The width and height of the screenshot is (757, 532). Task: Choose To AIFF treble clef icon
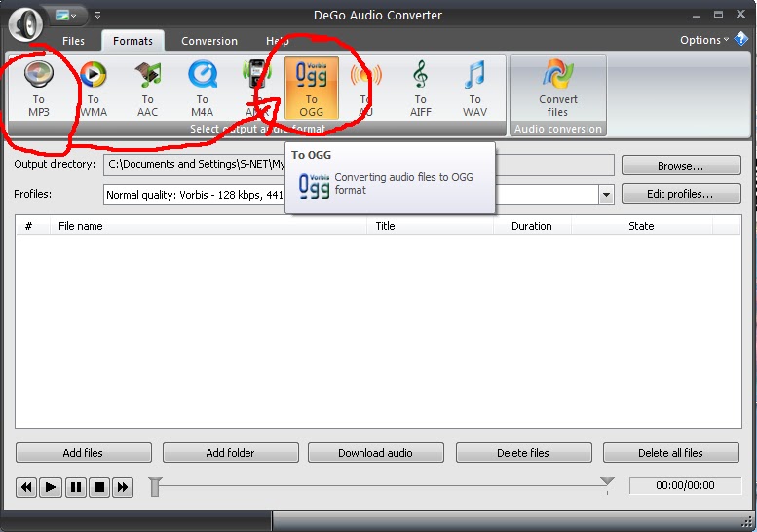point(421,89)
